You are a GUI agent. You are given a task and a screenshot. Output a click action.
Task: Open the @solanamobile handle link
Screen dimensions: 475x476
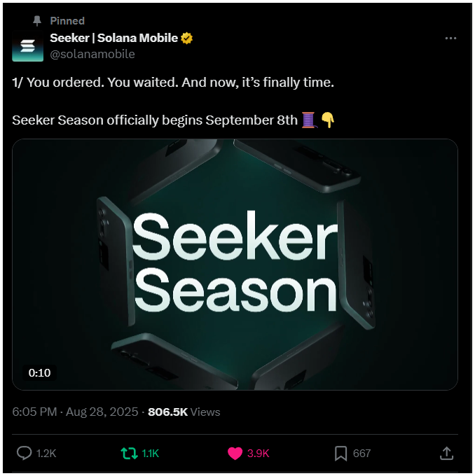92,54
